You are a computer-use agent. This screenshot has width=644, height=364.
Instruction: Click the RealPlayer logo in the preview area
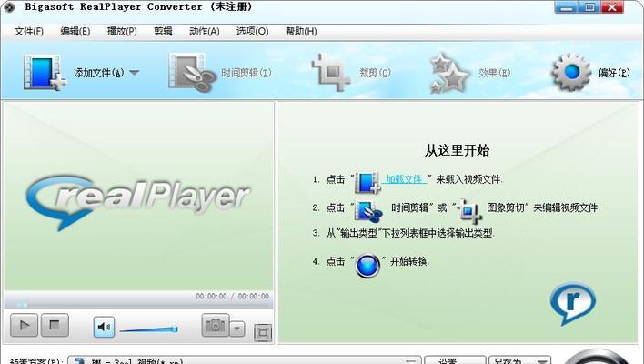coord(137,202)
